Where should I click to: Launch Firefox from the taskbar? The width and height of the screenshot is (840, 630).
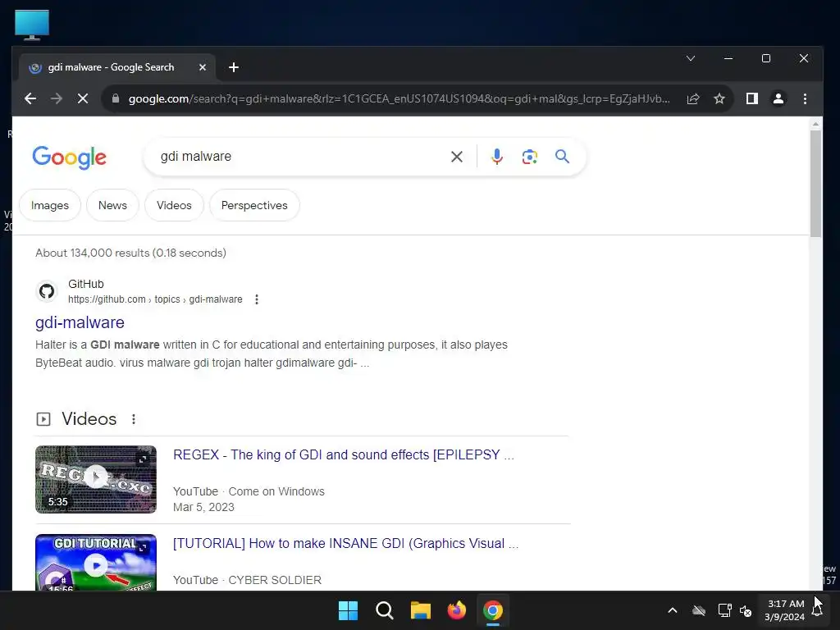click(x=456, y=610)
